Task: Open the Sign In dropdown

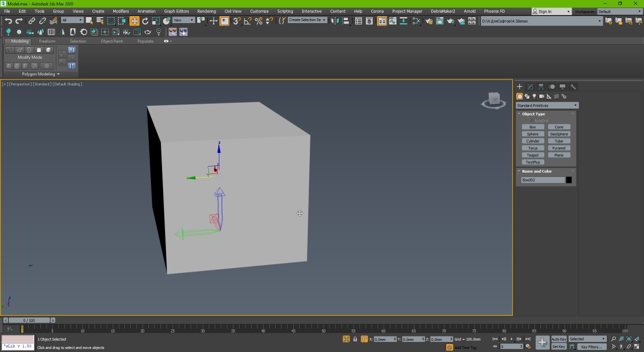Action: (551, 12)
